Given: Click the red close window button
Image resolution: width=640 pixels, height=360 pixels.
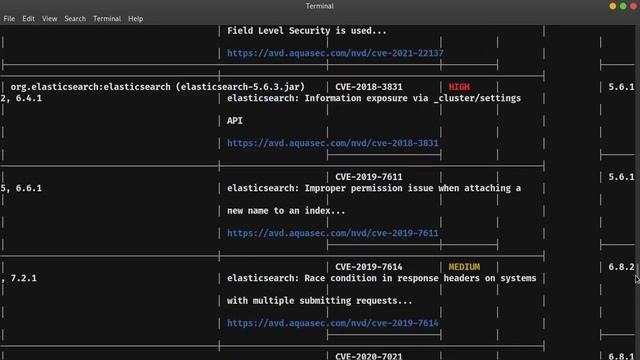Looking at the screenshot, I should tap(633, 6).
